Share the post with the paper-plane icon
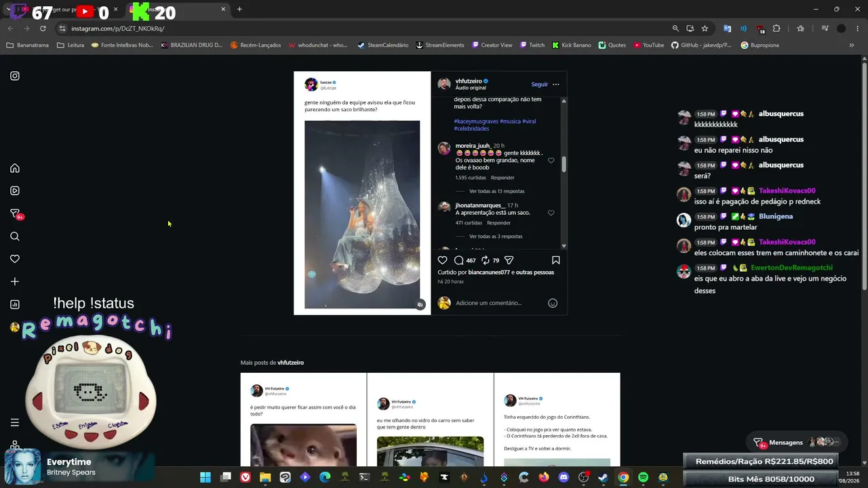 509,260
